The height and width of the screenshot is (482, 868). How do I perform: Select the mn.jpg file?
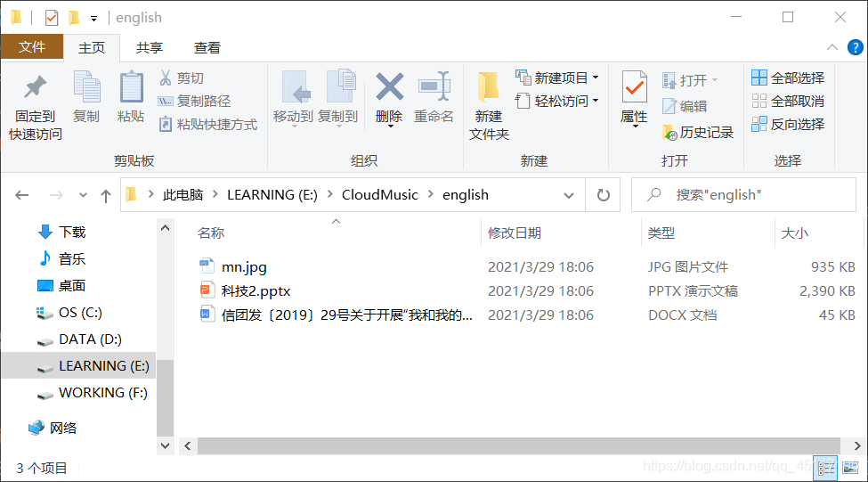244,267
